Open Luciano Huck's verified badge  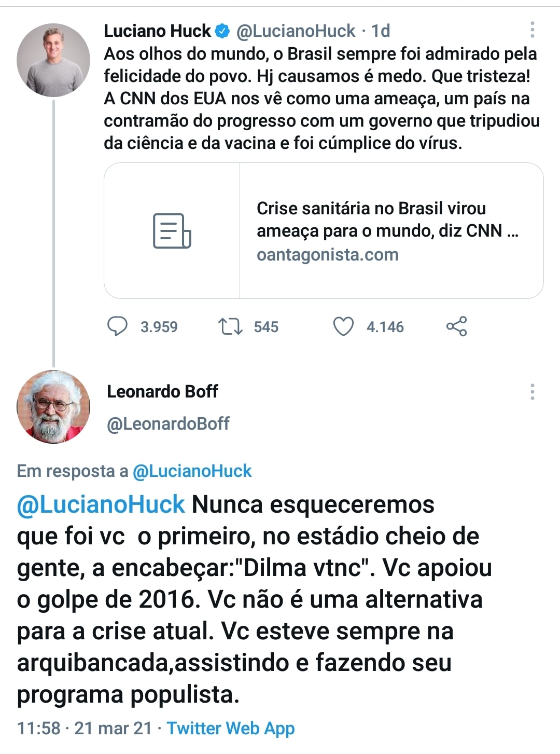(222, 31)
